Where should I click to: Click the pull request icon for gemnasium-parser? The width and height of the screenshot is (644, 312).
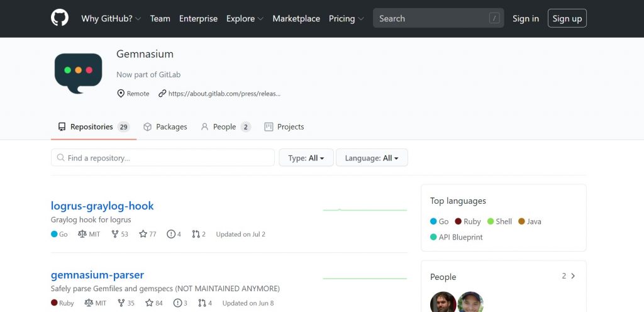(x=202, y=303)
